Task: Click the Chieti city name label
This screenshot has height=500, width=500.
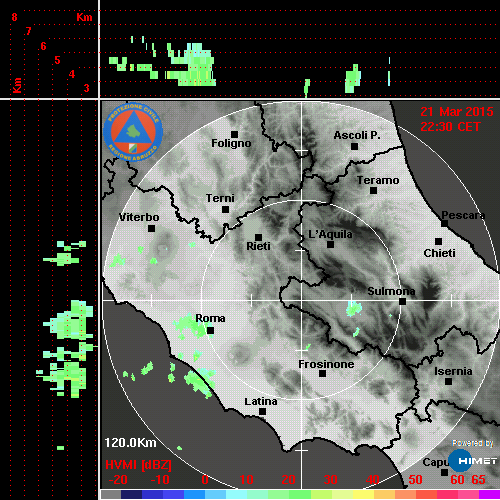Action: coord(439,253)
